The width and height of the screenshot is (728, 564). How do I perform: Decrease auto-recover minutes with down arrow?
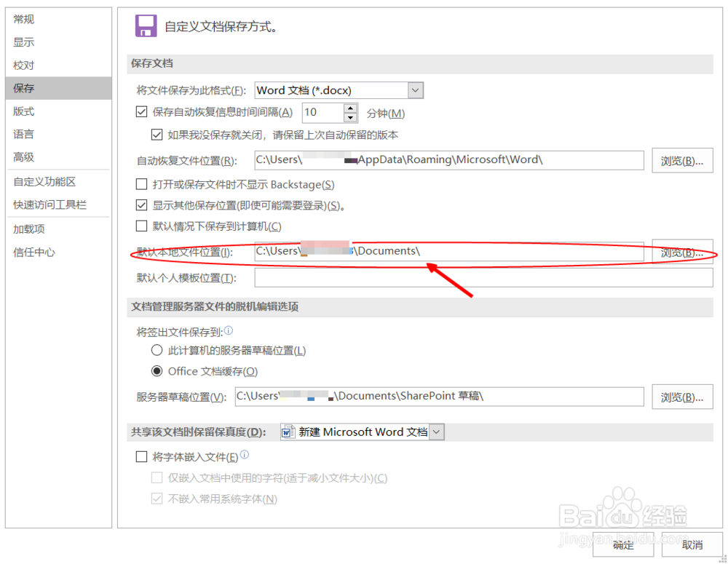(x=351, y=118)
